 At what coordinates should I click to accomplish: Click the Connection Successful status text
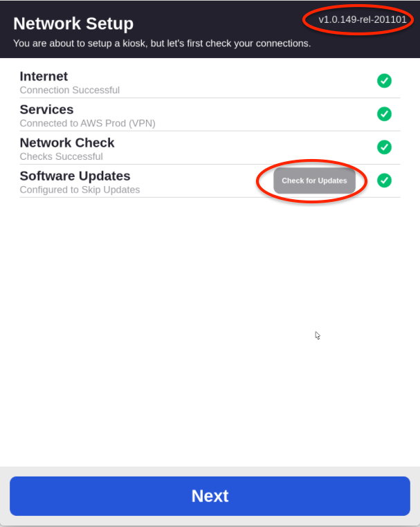69,90
